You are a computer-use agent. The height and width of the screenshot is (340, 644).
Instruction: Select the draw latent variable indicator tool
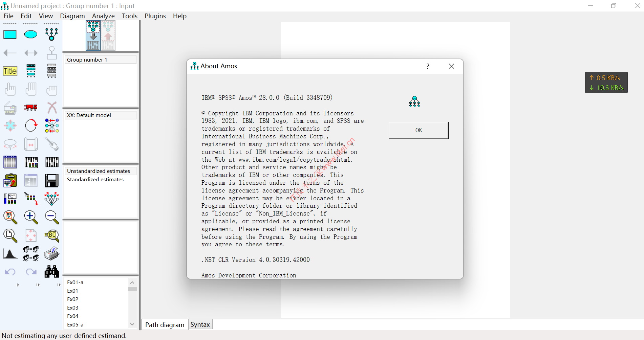[51, 34]
